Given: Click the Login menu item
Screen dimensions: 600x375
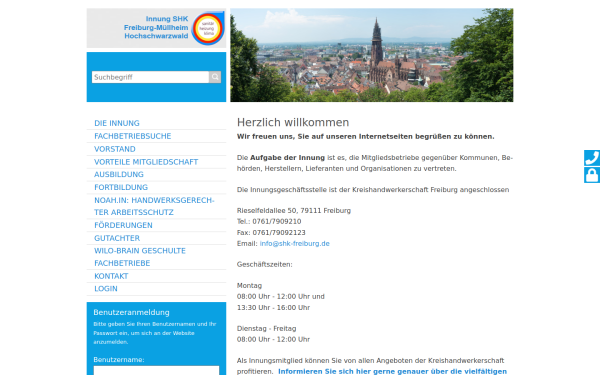Looking at the screenshot, I should coord(106,289).
